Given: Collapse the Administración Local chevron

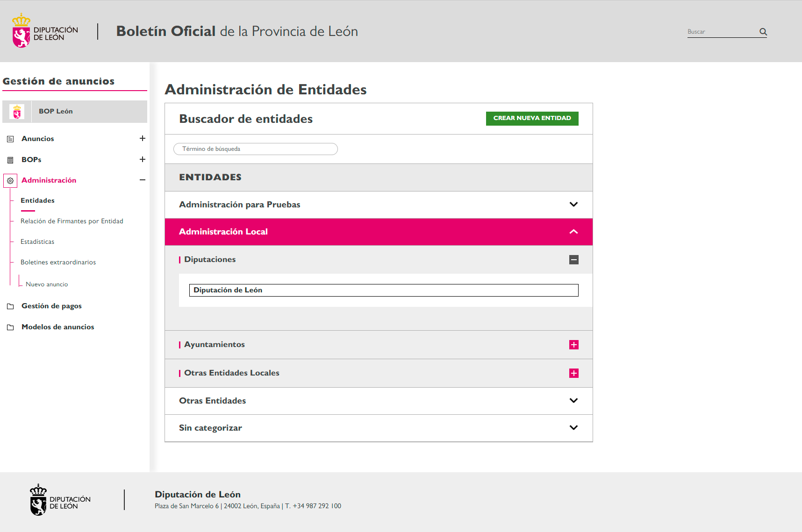Looking at the screenshot, I should pyautogui.click(x=573, y=231).
